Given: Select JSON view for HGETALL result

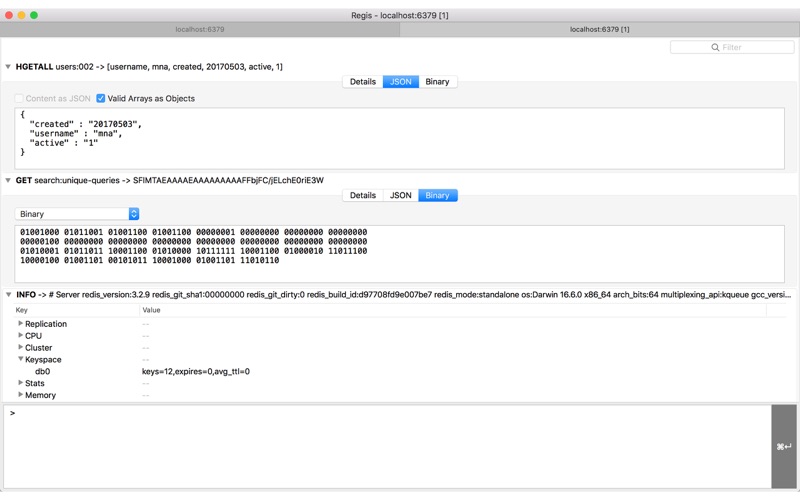Looking at the screenshot, I should coord(401,82).
